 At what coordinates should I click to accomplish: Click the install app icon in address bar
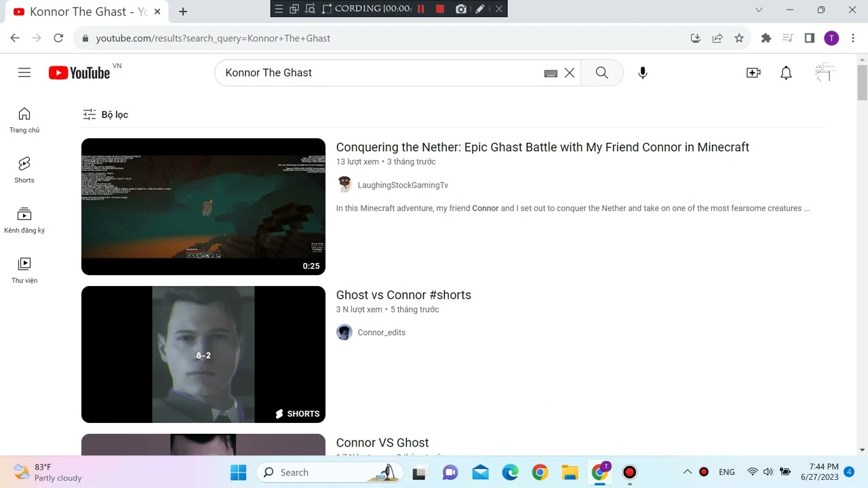tap(696, 38)
